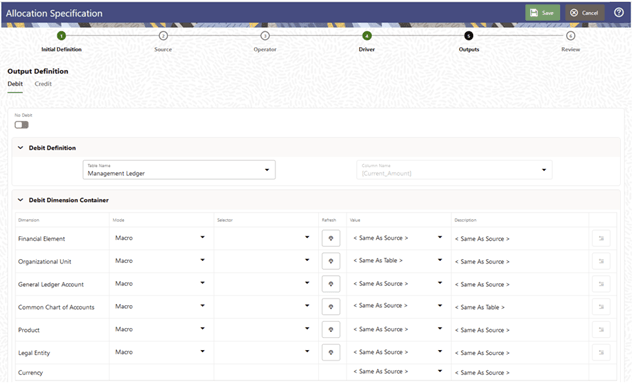Image resolution: width=633 pixels, height=384 pixels.
Task: Switch to the Credit tab
Action: [43, 84]
